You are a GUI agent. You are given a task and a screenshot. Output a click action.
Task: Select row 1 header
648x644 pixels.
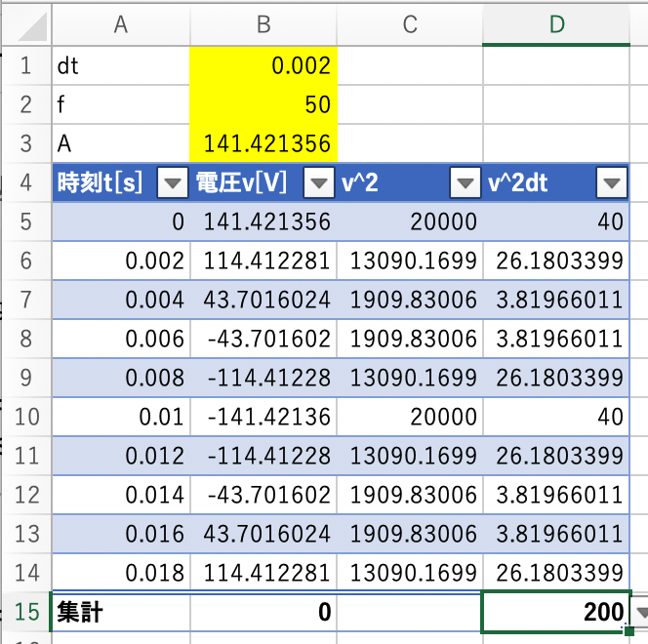point(26,65)
